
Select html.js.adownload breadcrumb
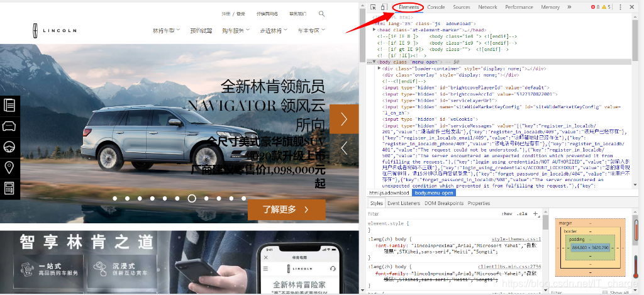(x=389, y=192)
